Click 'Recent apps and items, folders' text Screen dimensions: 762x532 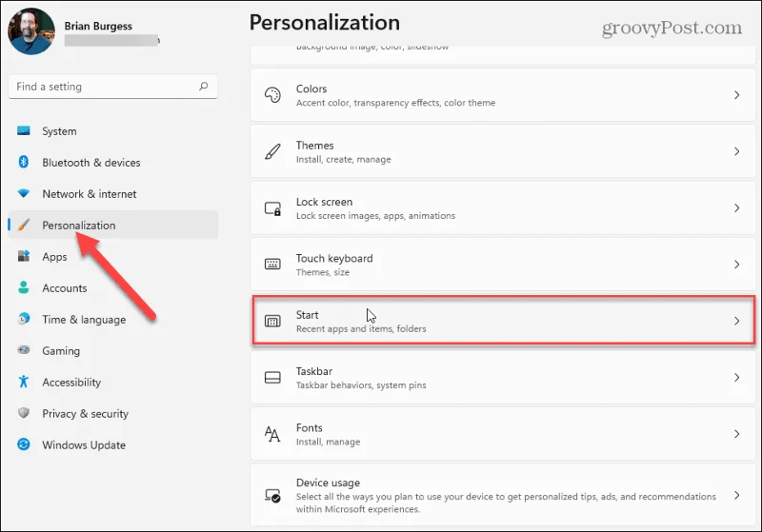[x=361, y=328]
